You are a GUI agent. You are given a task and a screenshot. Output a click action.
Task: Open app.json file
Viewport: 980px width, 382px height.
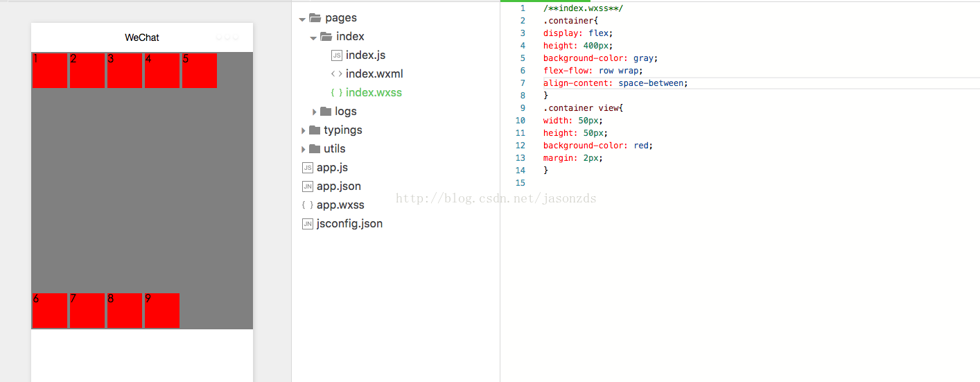coord(339,186)
